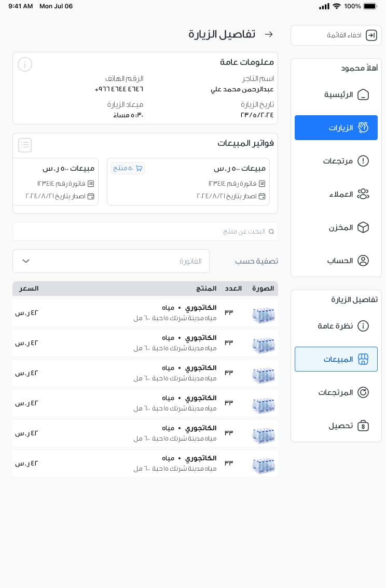Click the search magnifier icon
The image size is (386, 588).
[271, 232]
